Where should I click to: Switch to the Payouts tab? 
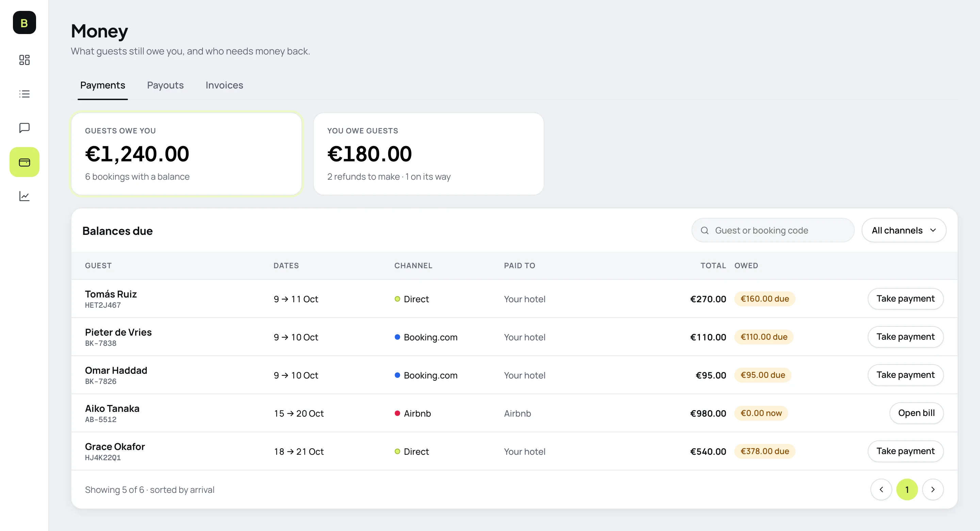tap(165, 85)
